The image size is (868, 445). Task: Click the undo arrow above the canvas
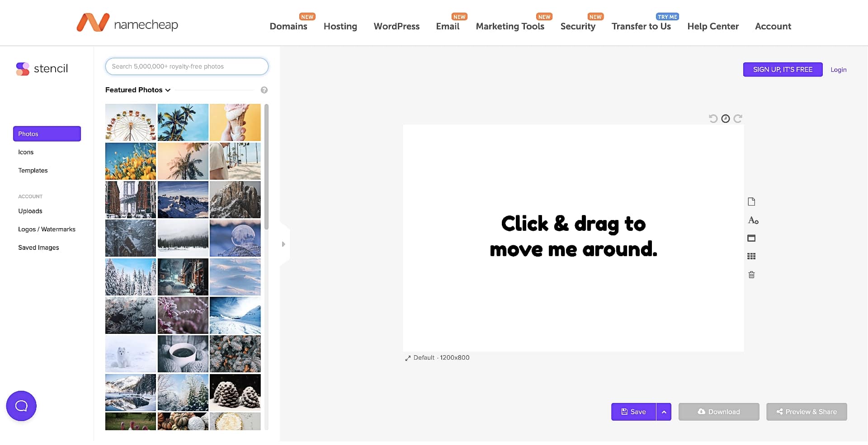(x=713, y=118)
